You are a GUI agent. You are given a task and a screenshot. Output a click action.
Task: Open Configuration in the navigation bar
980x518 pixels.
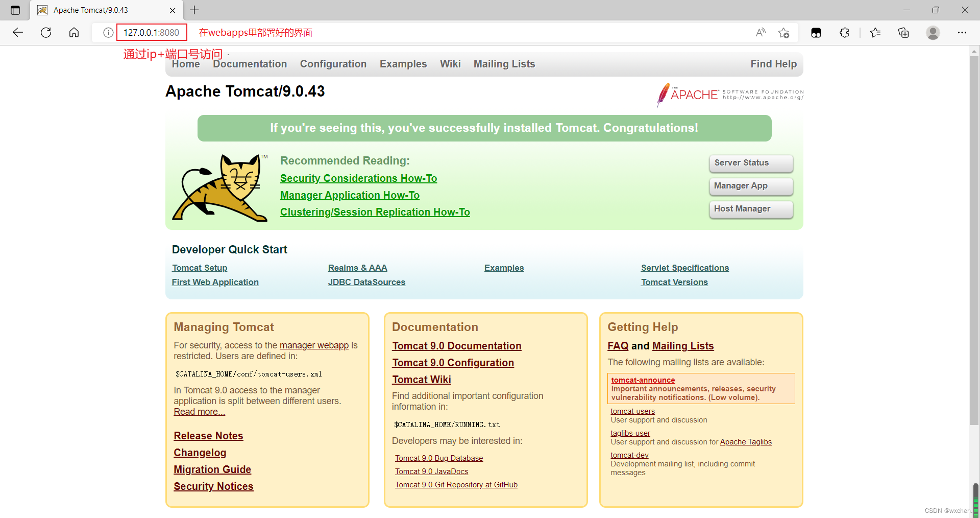[333, 64]
